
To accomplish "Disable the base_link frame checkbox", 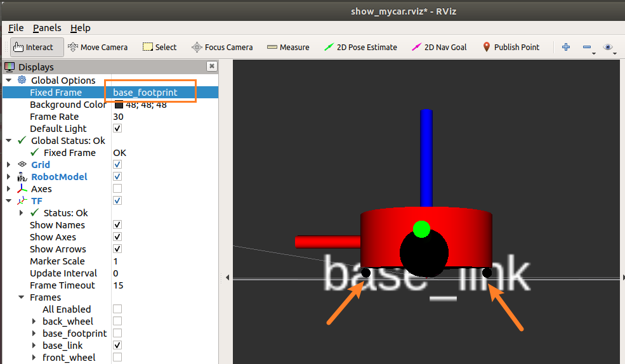I will coord(117,345).
